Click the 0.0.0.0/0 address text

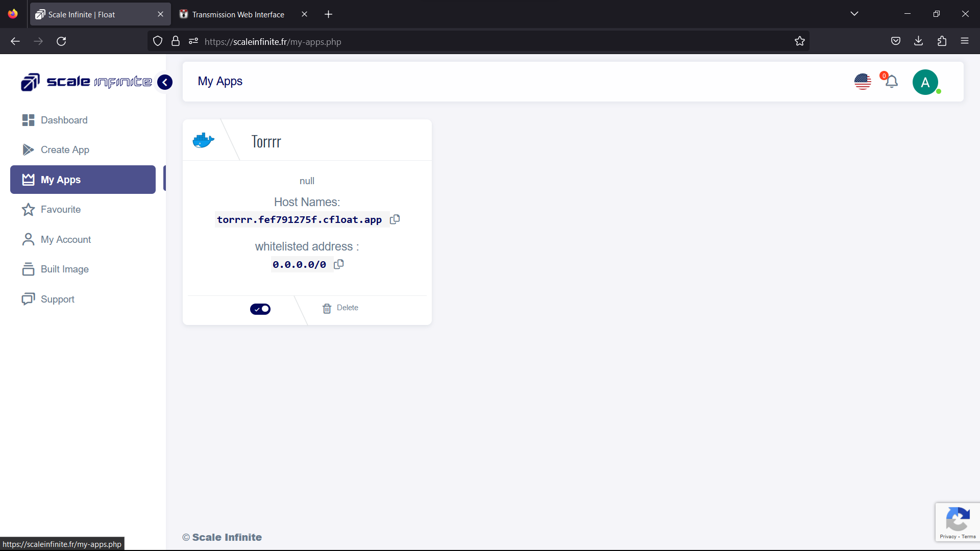pyautogui.click(x=299, y=264)
